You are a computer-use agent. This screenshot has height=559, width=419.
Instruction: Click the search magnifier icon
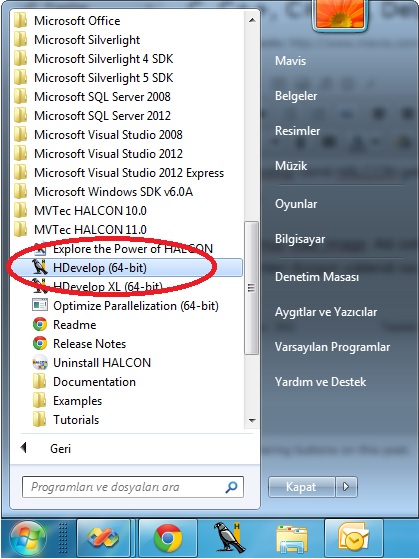(x=231, y=487)
